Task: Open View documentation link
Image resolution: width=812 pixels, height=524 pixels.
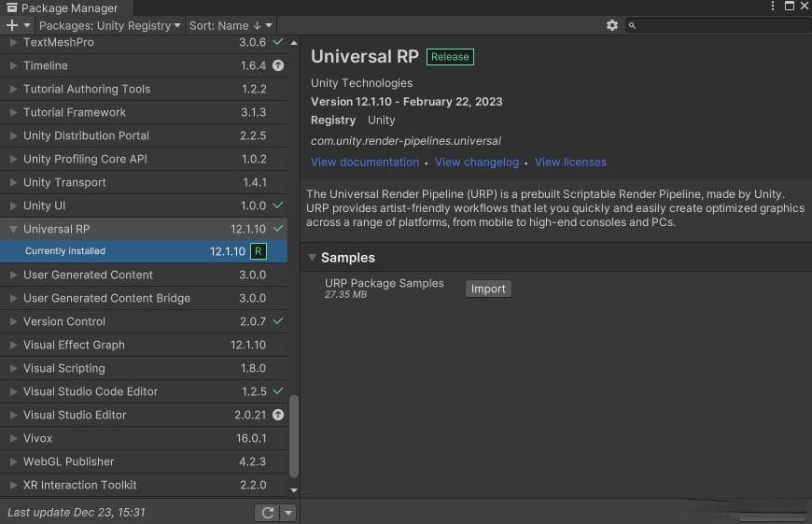Action: click(x=365, y=163)
